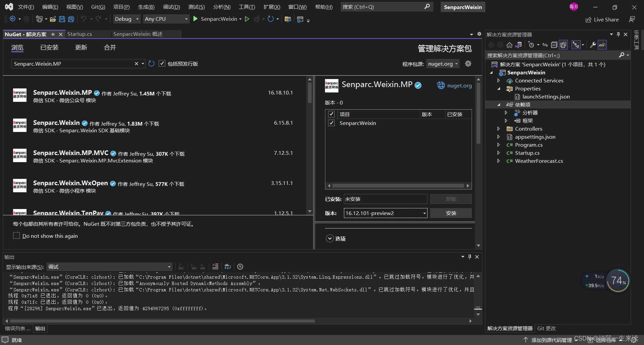Click the Navigate Backward arrow in toolbar
644x345 pixels.
click(12, 19)
